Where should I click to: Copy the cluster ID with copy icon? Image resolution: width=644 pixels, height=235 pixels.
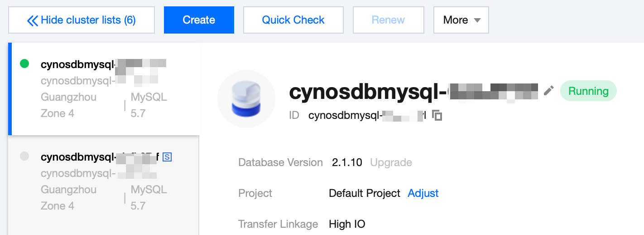[437, 116]
